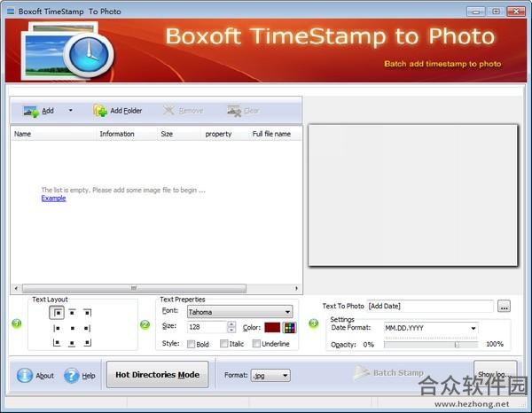Click the Information column header

(127, 134)
